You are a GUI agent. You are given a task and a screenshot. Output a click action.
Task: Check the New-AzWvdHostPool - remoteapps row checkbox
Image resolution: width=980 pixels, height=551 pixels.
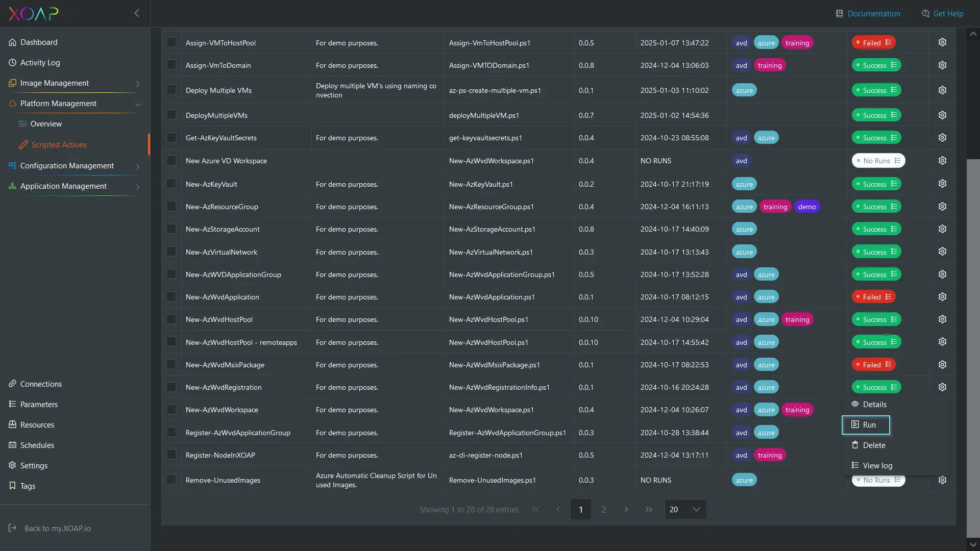(x=171, y=342)
